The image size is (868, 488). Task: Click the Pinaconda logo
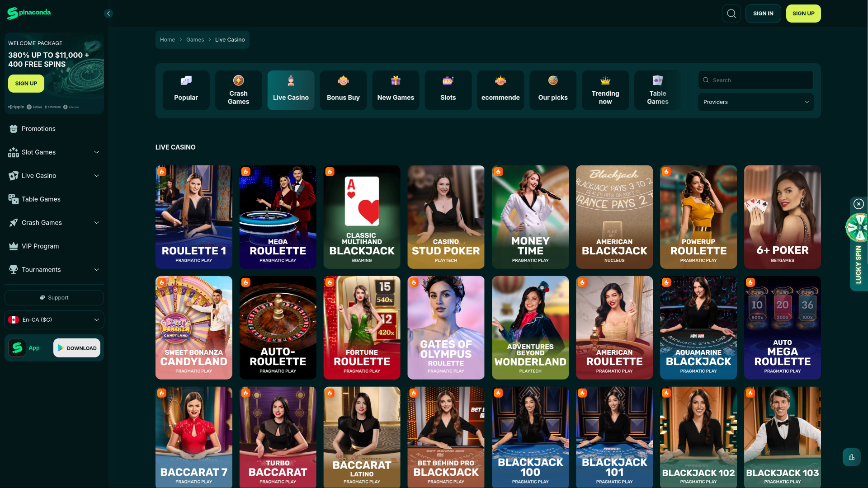[29, 13]
